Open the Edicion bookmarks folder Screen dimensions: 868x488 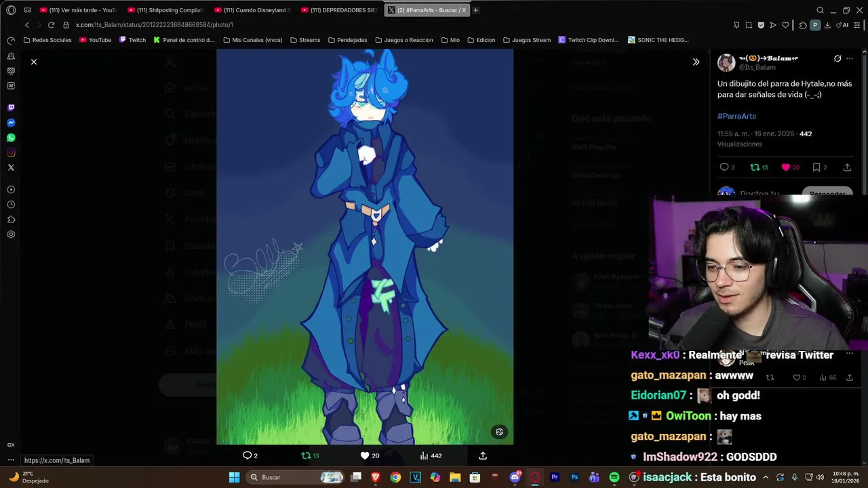[481, 40]
